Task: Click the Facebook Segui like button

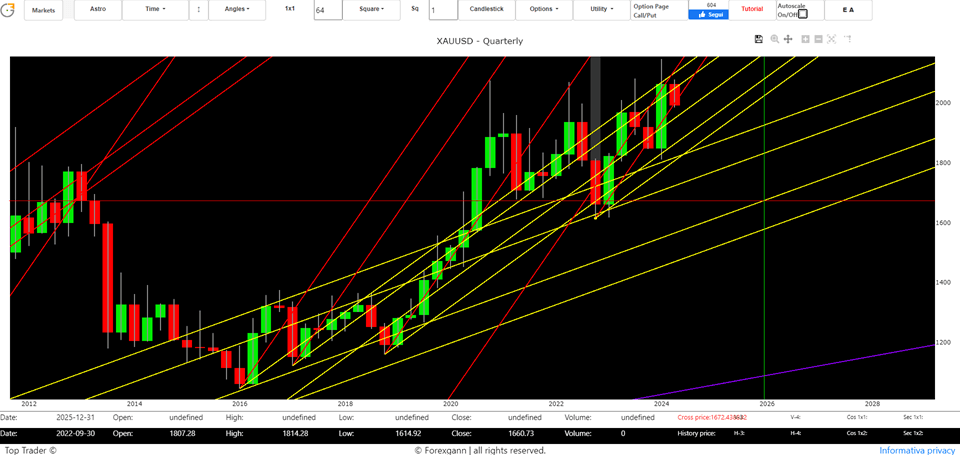Action: pyautogui.click(x=708, y=14)
